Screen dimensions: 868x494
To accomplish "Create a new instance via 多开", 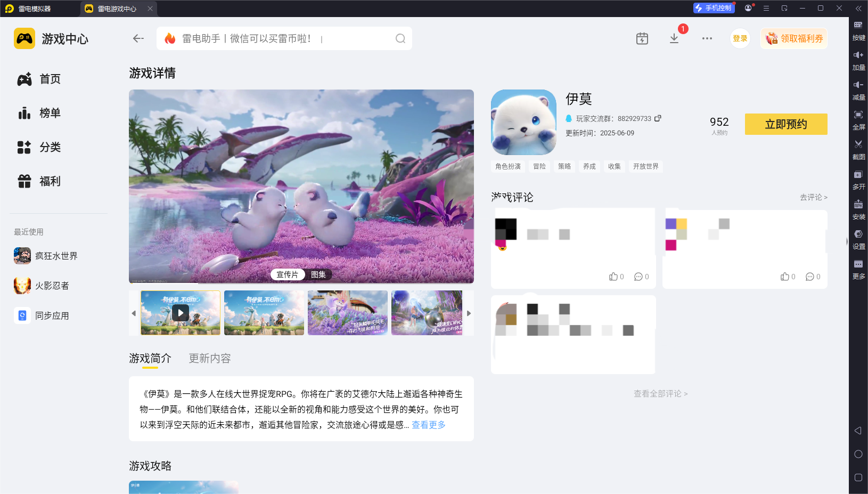I will [859, 180].
